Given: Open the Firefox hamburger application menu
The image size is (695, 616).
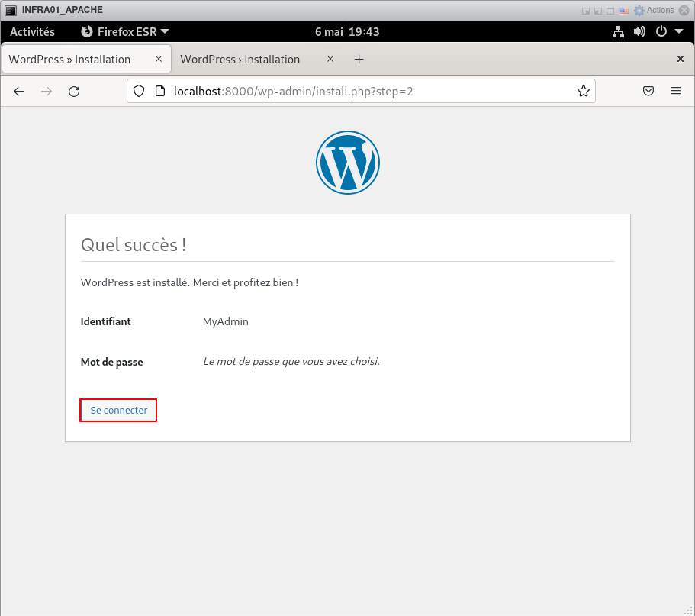Looking at the screenshot, I should (675, 92).
